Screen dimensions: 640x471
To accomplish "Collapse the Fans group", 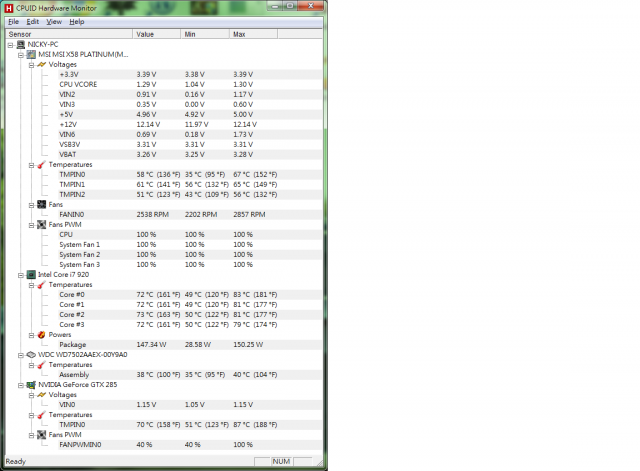I will click(x=31, y=205).
